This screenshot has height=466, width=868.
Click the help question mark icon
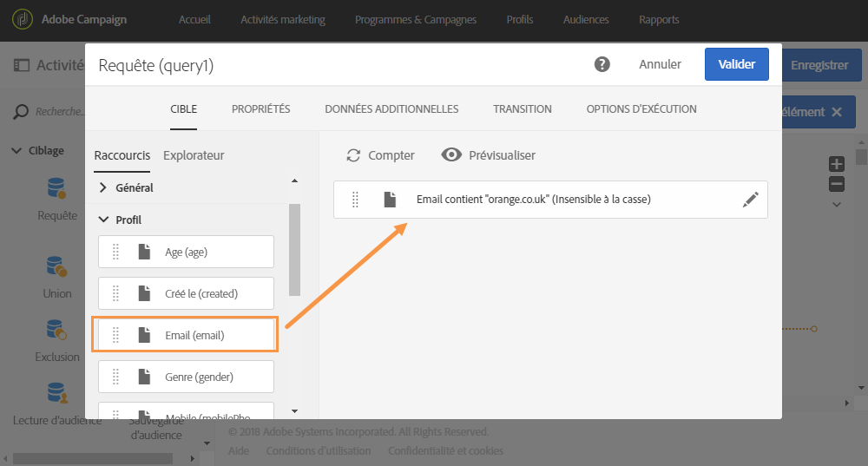[602, 64]
